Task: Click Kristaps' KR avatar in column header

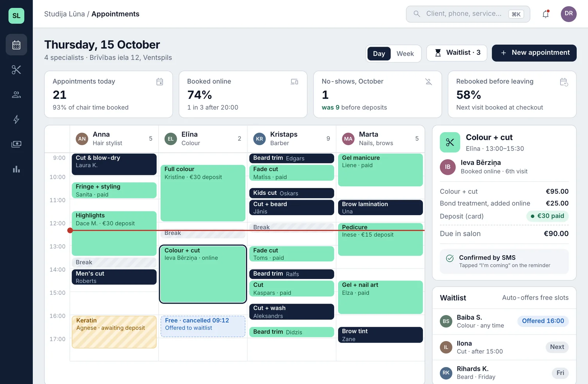Action: pos(259,139)
